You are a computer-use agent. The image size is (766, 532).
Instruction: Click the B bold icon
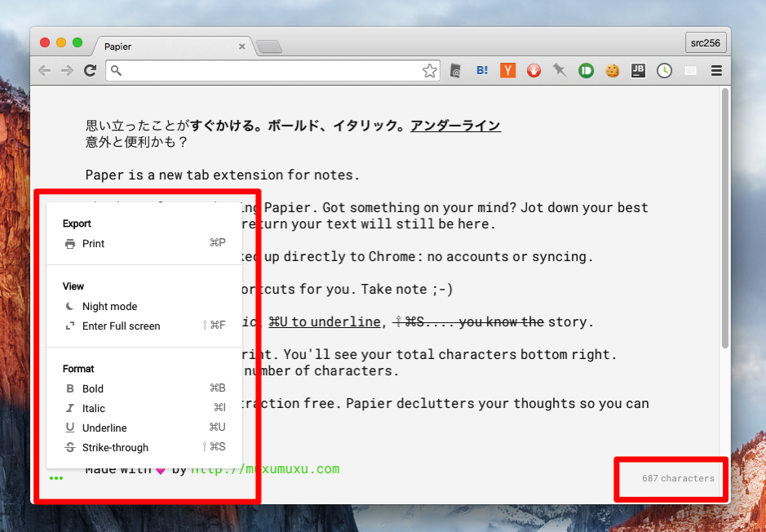click(70, 389)
